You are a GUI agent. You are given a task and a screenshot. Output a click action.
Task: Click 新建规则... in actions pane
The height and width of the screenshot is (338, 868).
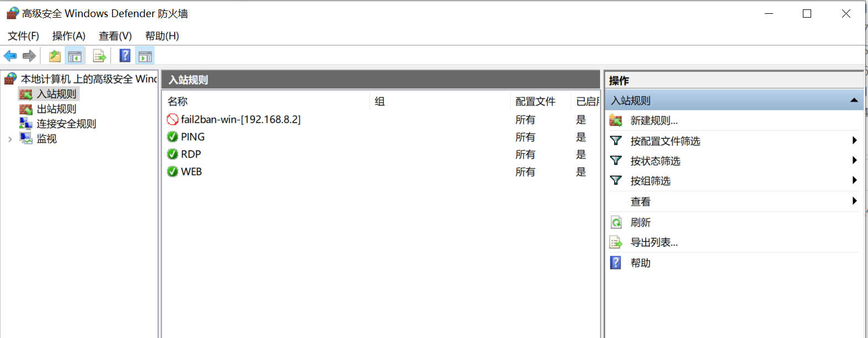pyautogui.click(x=654, y=120)
